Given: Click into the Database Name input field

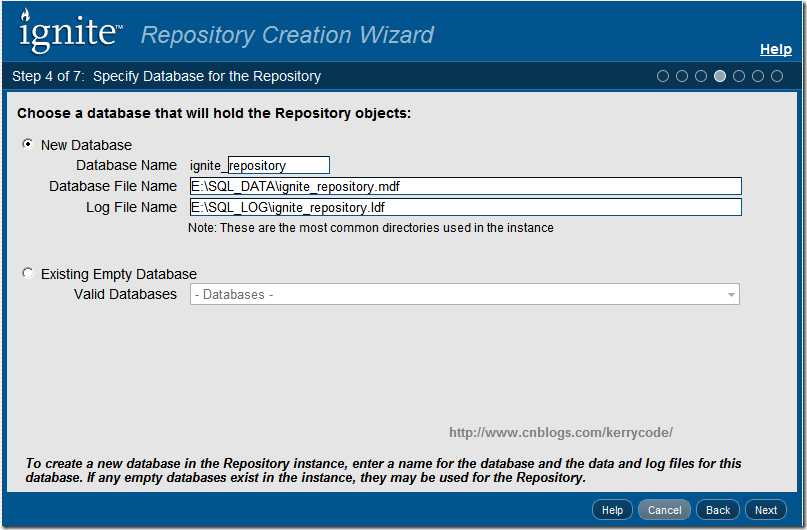Looking at the screenshot, I should [278, 165].
